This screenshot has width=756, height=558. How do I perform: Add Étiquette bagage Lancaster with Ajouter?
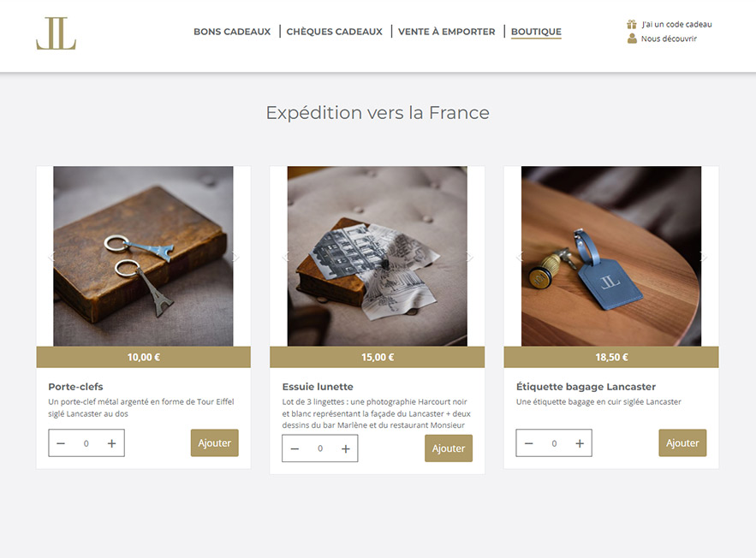(682, 442)
